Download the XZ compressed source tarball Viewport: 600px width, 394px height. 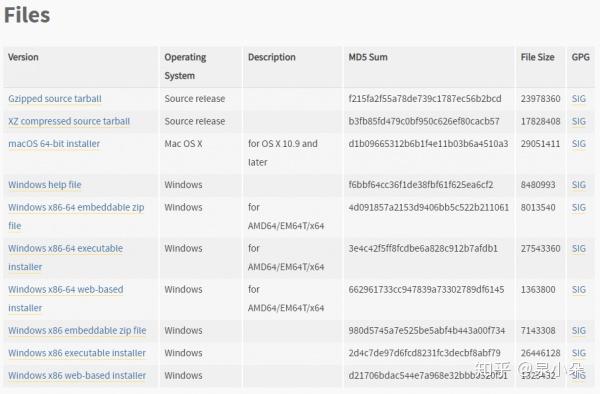pyautogui.click(x=69, y=121)
